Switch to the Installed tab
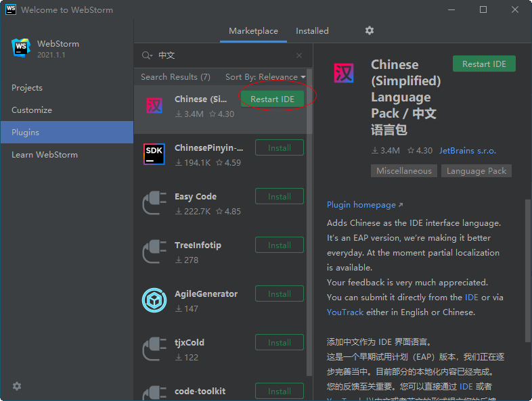Screen dimensions: 532x401 (x=312, y=31)
